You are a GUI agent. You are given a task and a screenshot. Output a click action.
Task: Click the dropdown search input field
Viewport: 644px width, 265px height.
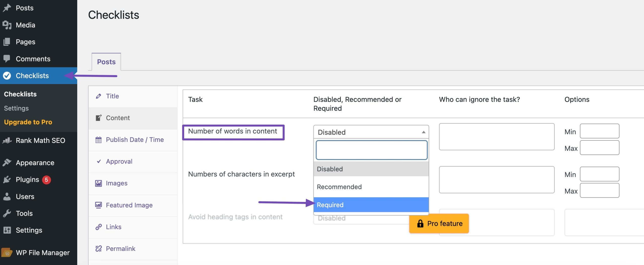(x=371, y=150)
